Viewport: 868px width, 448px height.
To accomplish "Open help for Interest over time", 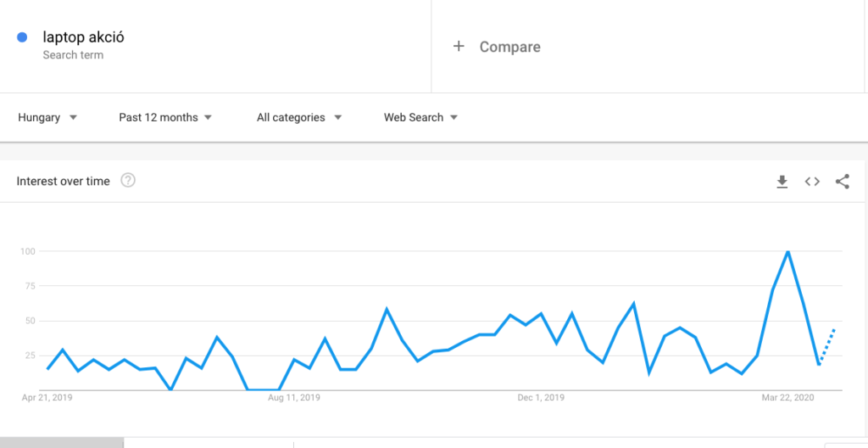I will point(128,180).
